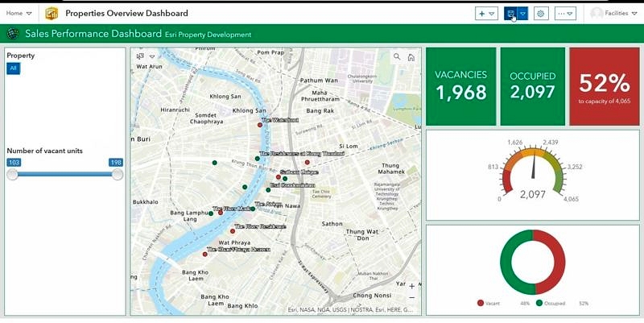The image size is (644, 323).
Task: Click the Sales Performance Dashboard heading
Action: point(93,34)
